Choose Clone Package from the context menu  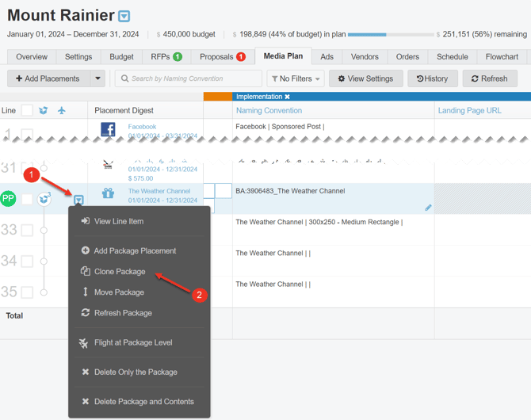(x=119, y=272)
